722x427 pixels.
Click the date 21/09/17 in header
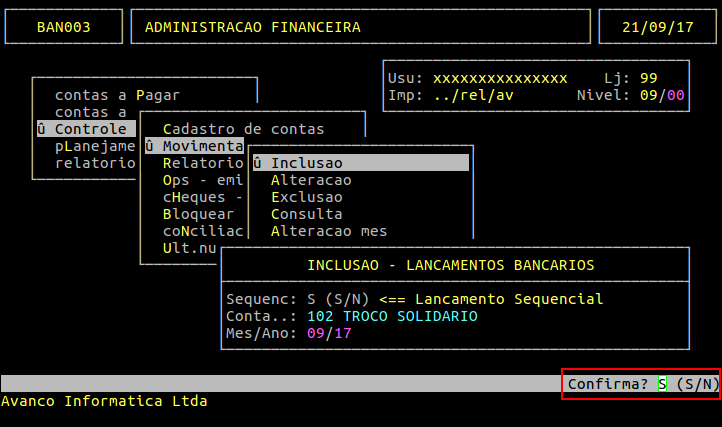[x=655, y=27]
